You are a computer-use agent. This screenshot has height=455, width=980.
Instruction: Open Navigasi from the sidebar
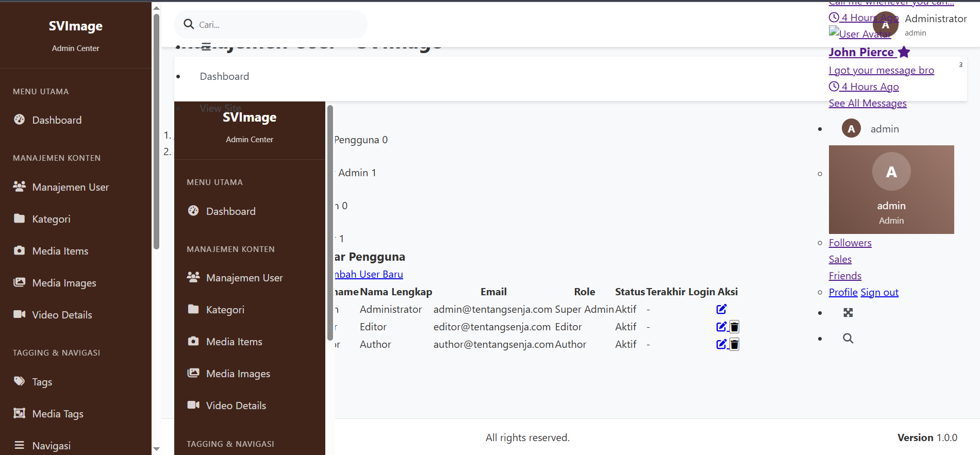click(51, 446)
